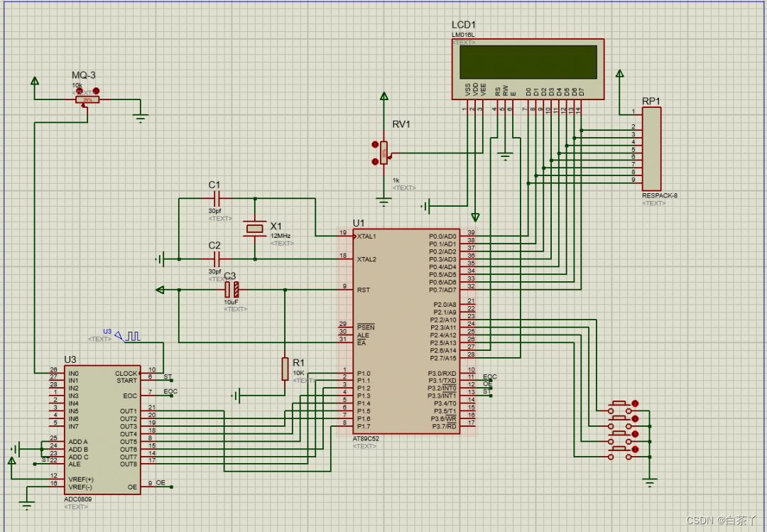
Task: Click the power terminal arrow left of MQ-3
Action: click(x=34, y=81)
